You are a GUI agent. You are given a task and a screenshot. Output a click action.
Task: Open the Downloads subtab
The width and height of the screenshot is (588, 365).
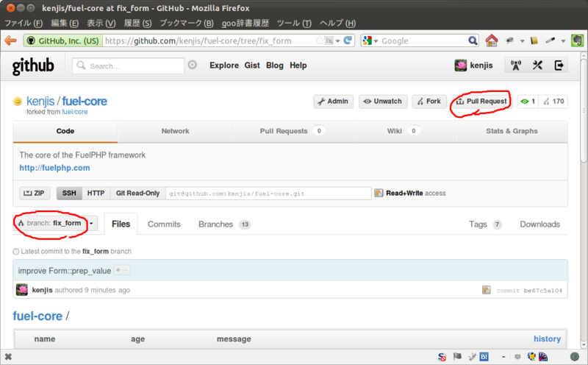coord(539,224)
